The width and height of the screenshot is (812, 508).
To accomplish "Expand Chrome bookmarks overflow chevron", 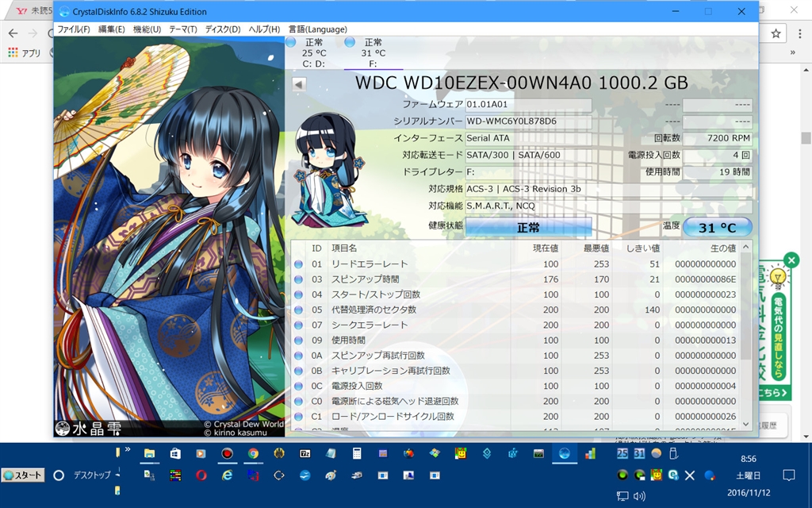I will click(x=792, y=52).
